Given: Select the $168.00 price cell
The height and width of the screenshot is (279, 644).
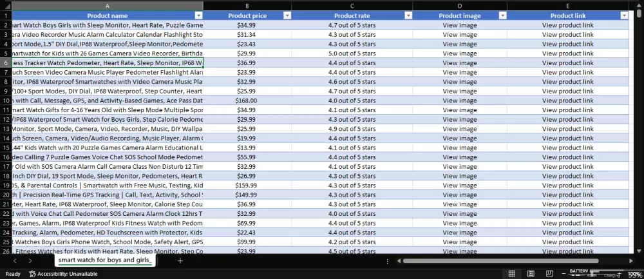Looking at the screenshot, I should 247,101.
